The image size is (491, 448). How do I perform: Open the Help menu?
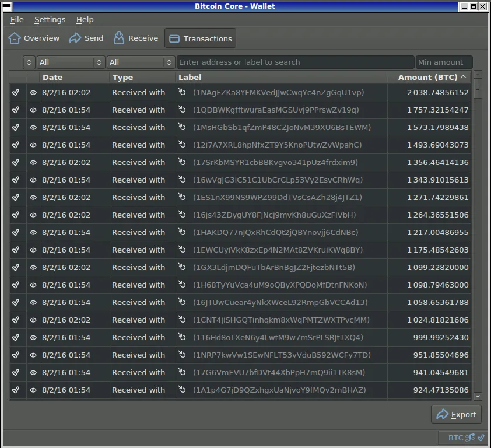coord(85,20)
